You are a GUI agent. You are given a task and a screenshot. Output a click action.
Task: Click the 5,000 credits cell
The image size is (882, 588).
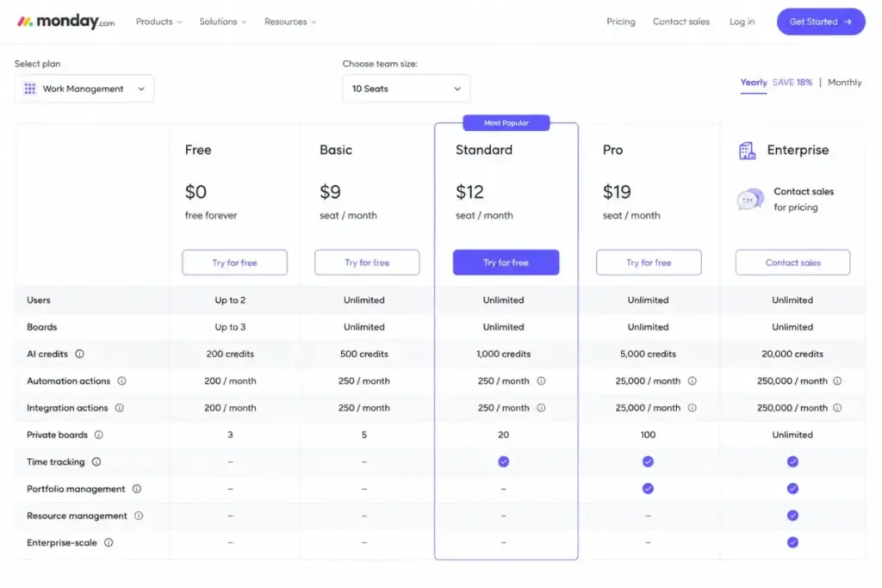pyautogui.click(x=648, y=354)
